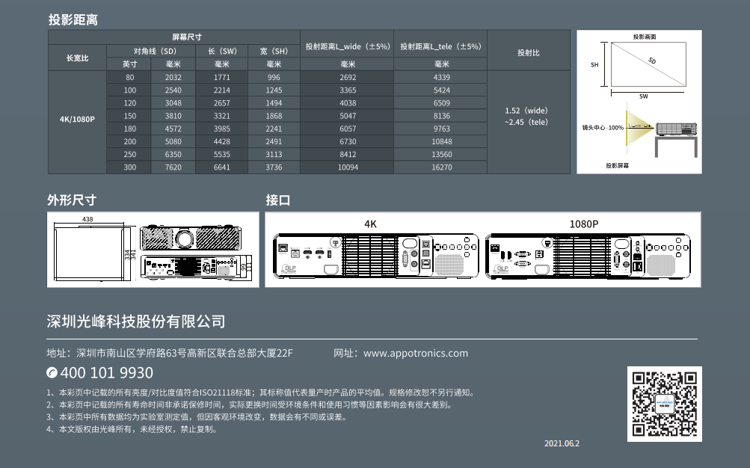Select the 投影距离 section heading

(x=73, y=19)
